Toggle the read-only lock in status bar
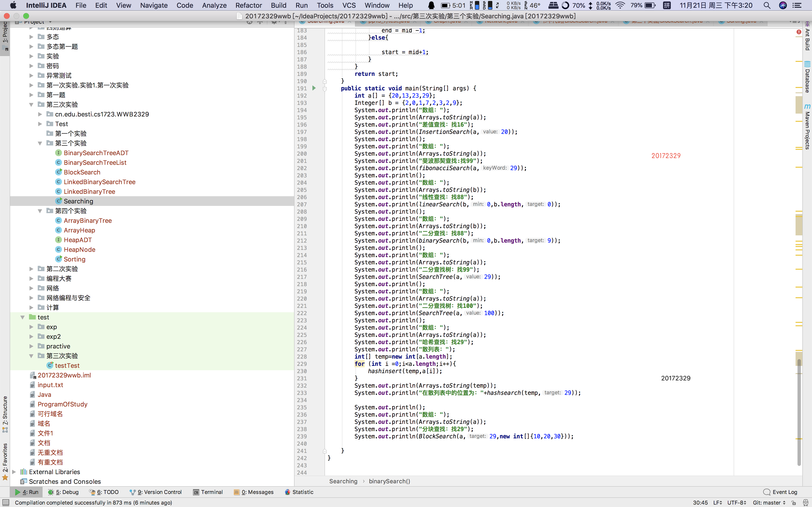The image size is (812, 507). (793, 502)
